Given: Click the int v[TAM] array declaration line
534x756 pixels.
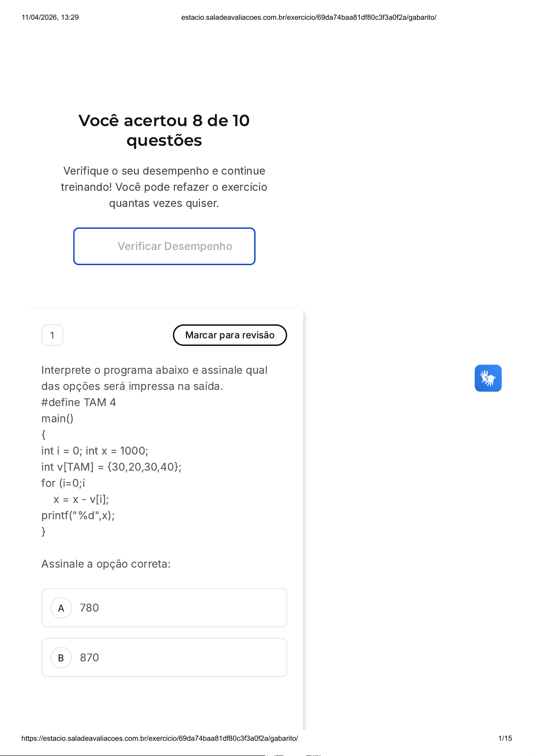Looking at the screenshot, I should pyautogui.click(x=111, y=467).
